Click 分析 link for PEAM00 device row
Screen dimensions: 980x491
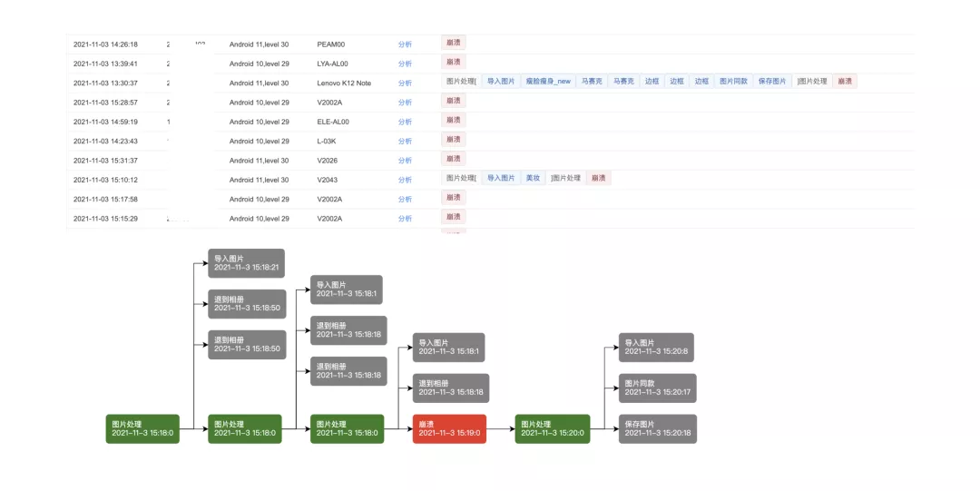405,44
